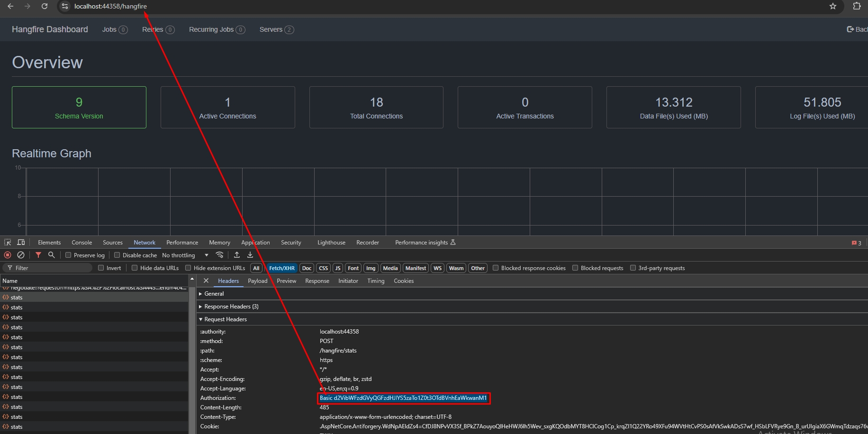The width and height of the screenshot is (868, 434).
Task: Select the selected first stats request row
Action: pos(94,298)
